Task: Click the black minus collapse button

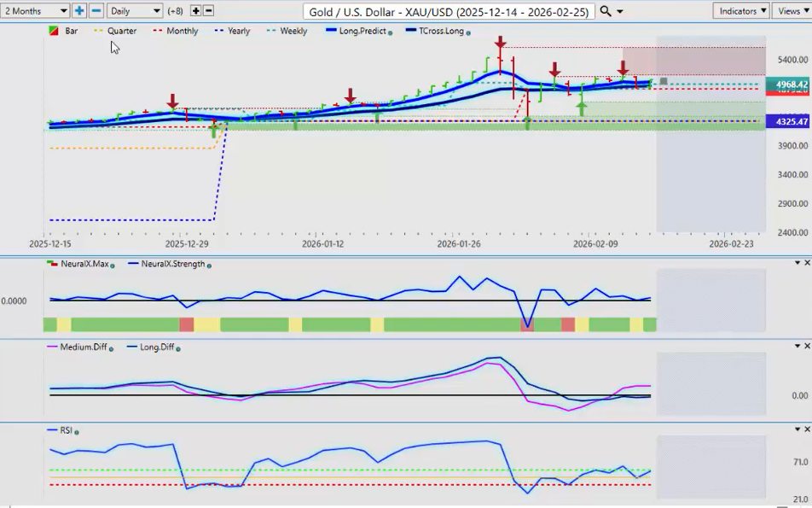Action: [x=209, y=11]
